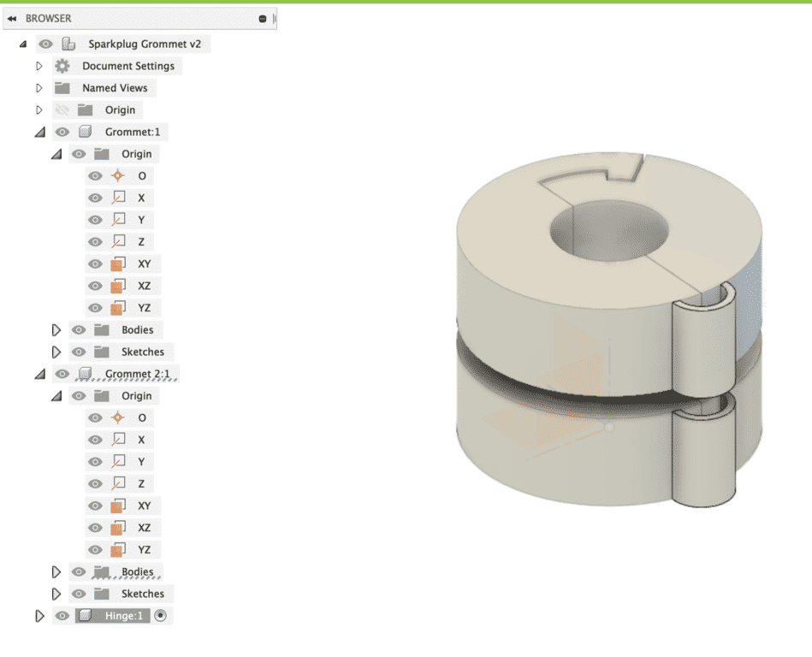Activate Hinge:1 component radio button
This screenshot has width=812, height=657.
(160, 616)
